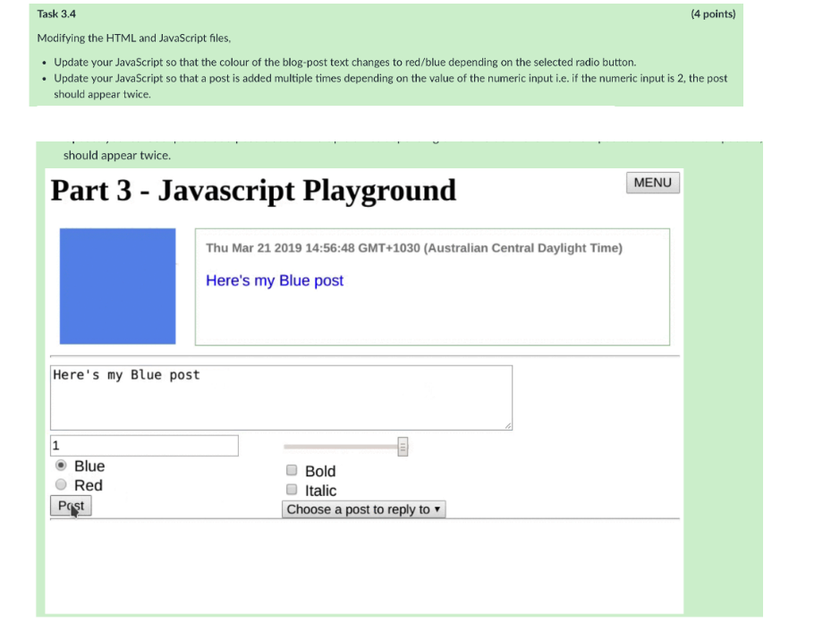This screenshot has height=624, width=840.
Task: Select the blue avatar square beside the post
Action: (117, 286)
